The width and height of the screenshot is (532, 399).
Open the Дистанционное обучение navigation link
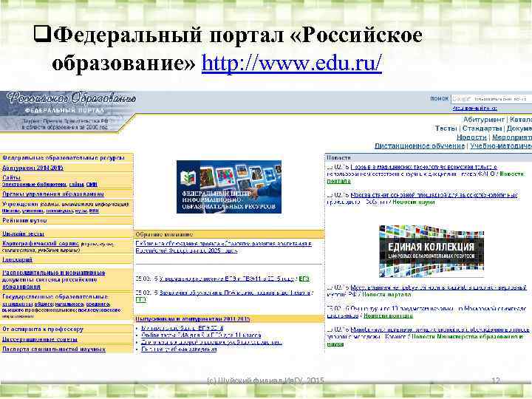(420, 146)
